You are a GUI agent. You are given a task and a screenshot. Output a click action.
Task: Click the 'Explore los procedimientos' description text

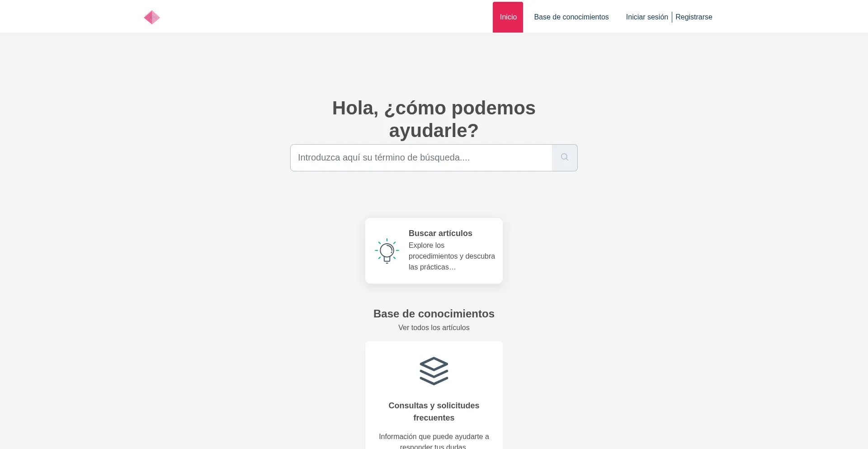click(451, 256)
